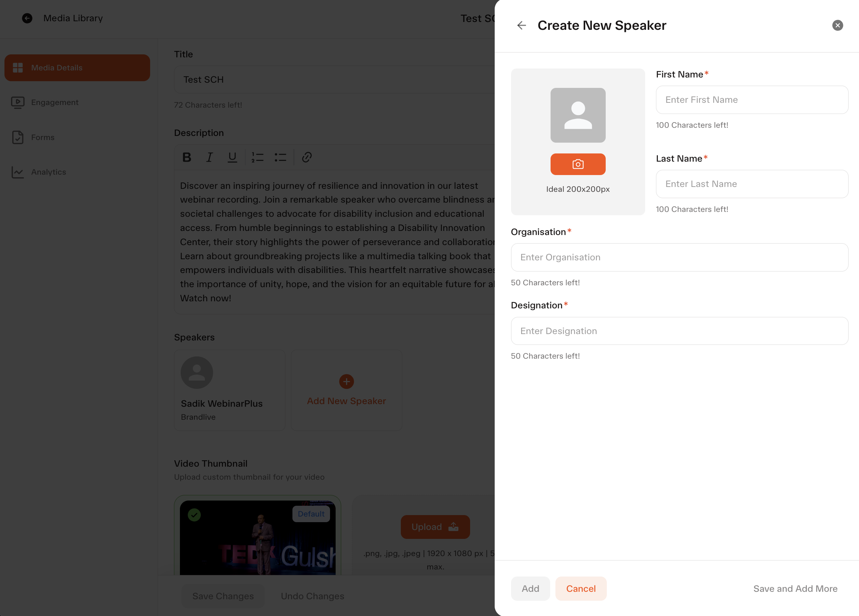The width and height of the screenshot is (859, 616).
Task: Click Undo Changes button
Action: point(313,596)
